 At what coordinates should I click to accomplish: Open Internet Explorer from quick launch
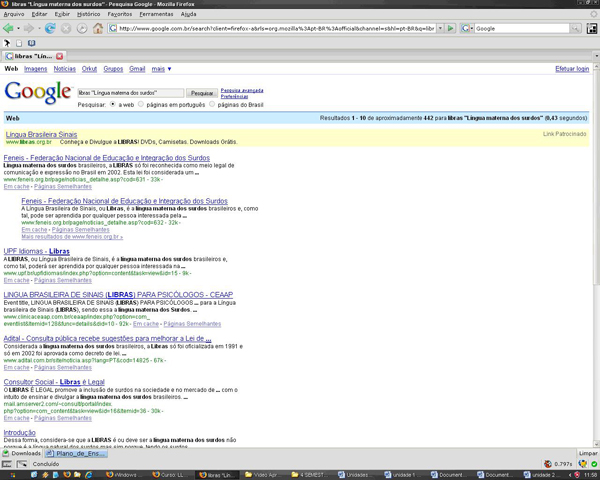[x=88, y=475]
